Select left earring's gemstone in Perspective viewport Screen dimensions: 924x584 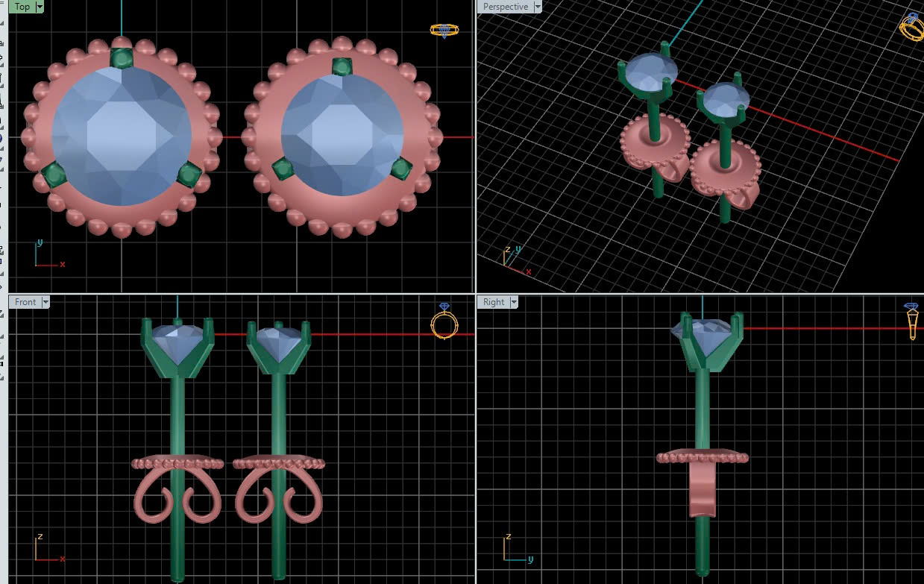(651, 72)
